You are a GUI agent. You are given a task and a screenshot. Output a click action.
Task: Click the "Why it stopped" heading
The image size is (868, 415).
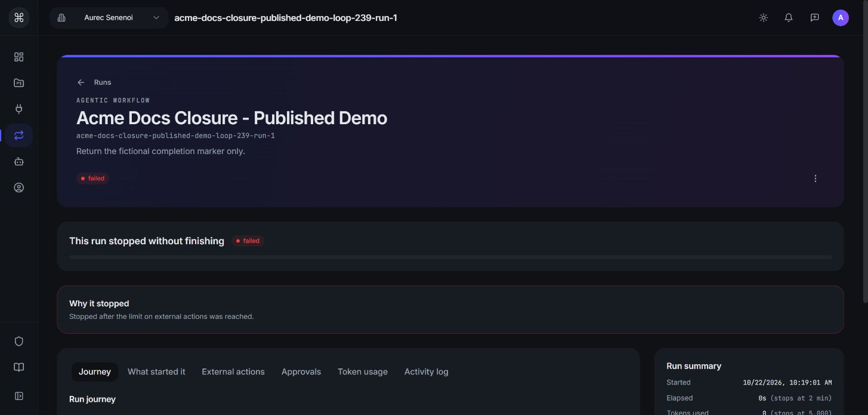pyautogui.click(x=99, y=303)
